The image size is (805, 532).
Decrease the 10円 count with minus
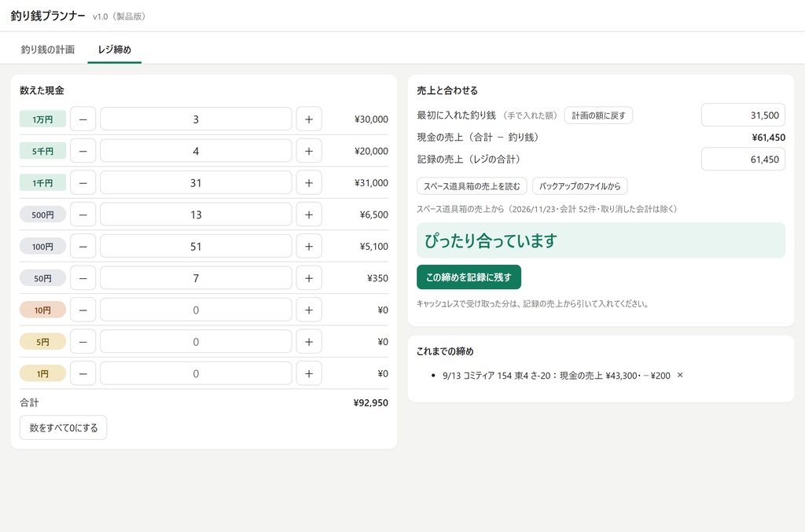(83, 310)
